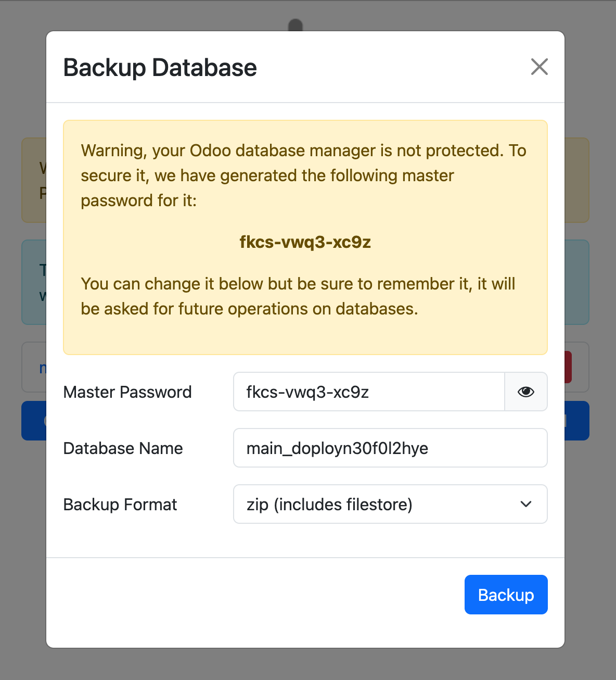Switch focus to the Backup Database dialog title
This screenshot has width=616, height=680.
160,67
